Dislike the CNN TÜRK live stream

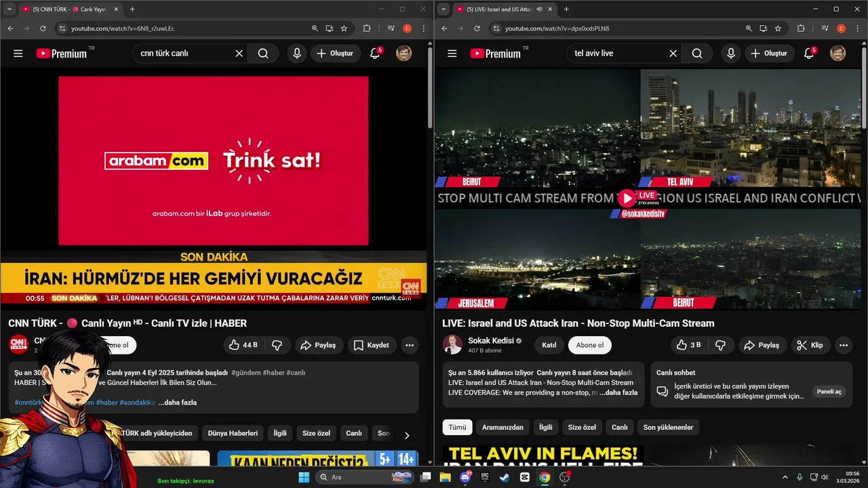coord(277,345)
